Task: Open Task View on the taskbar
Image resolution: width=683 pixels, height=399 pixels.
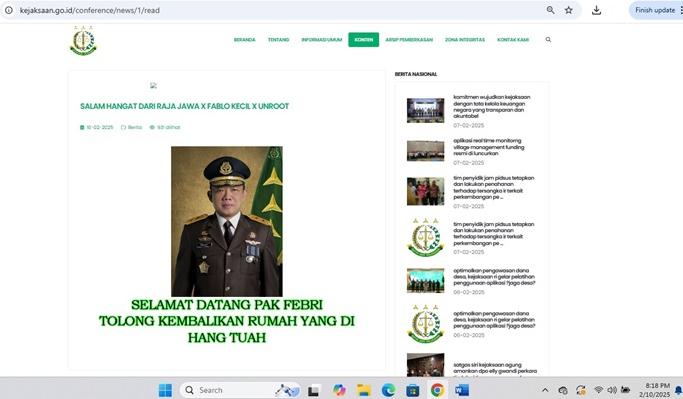Action: point(313,391)
